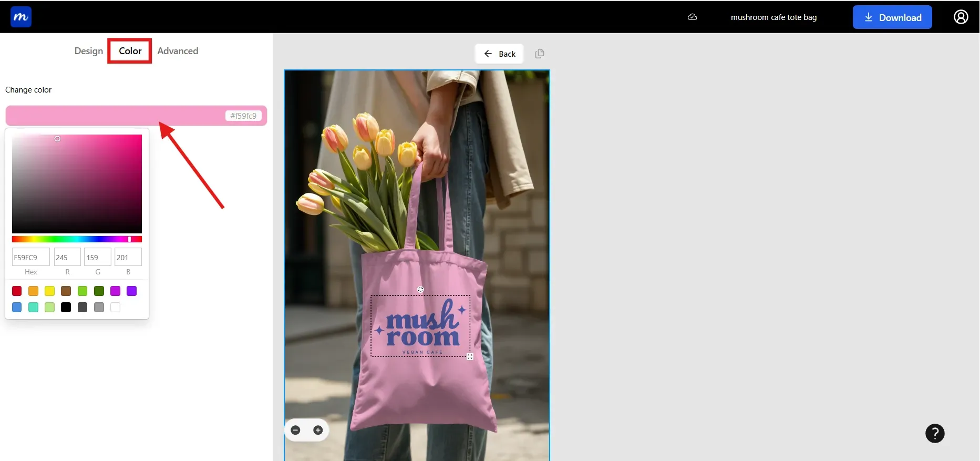This screenshot has width=980, height=461.
Task: Pick the magenta preset swatch
Action: [115, 291]
